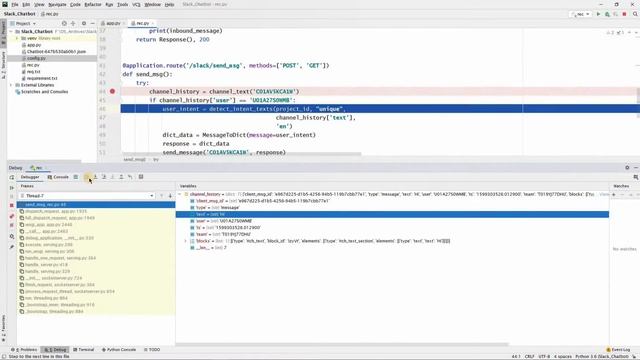Click next frame down arrow in Frames

(x=170, y=196)
